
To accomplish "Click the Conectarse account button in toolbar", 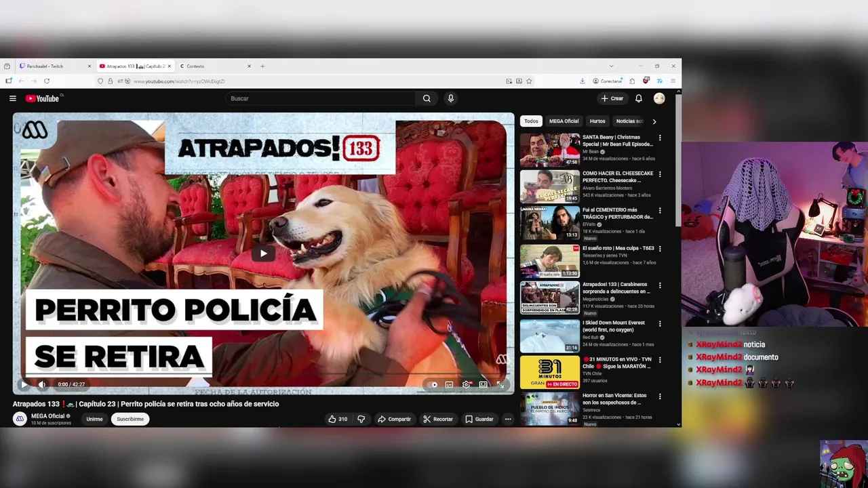I will click(x=608, y=81).
